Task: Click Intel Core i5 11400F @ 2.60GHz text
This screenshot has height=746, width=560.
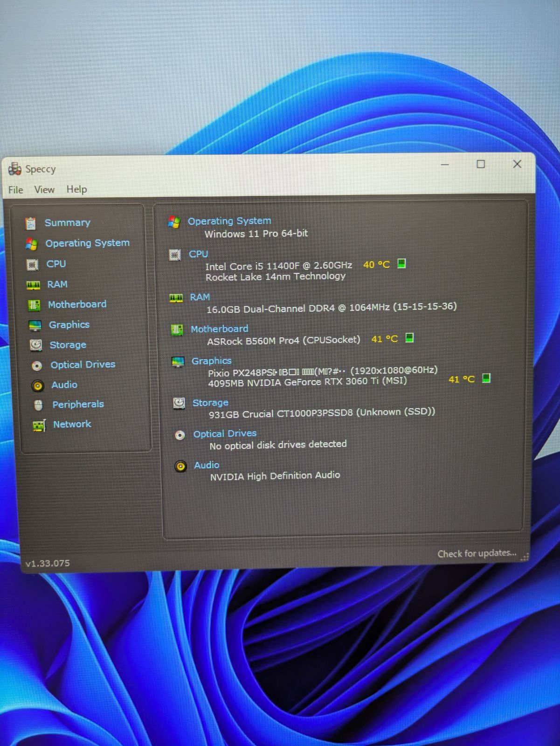Action: coord(279,265)
